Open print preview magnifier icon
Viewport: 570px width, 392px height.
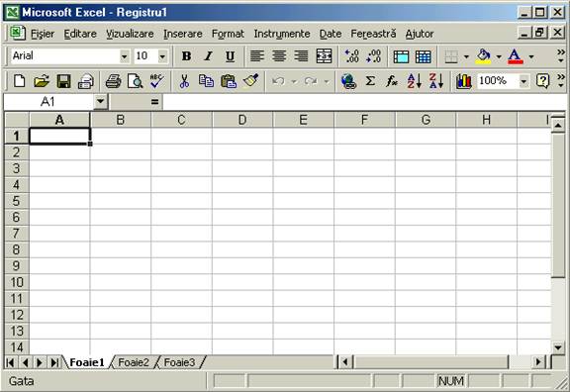tap(135, 81)
